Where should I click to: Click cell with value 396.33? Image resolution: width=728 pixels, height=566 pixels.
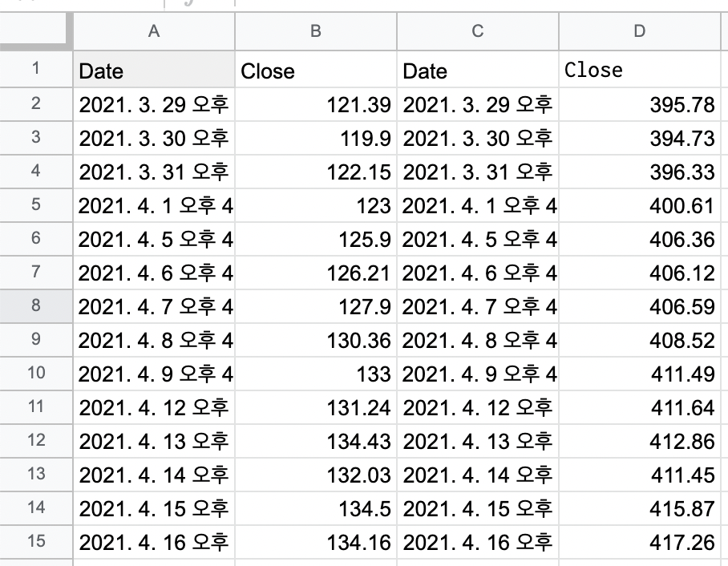pyautogui.click(x=640, y=172)
